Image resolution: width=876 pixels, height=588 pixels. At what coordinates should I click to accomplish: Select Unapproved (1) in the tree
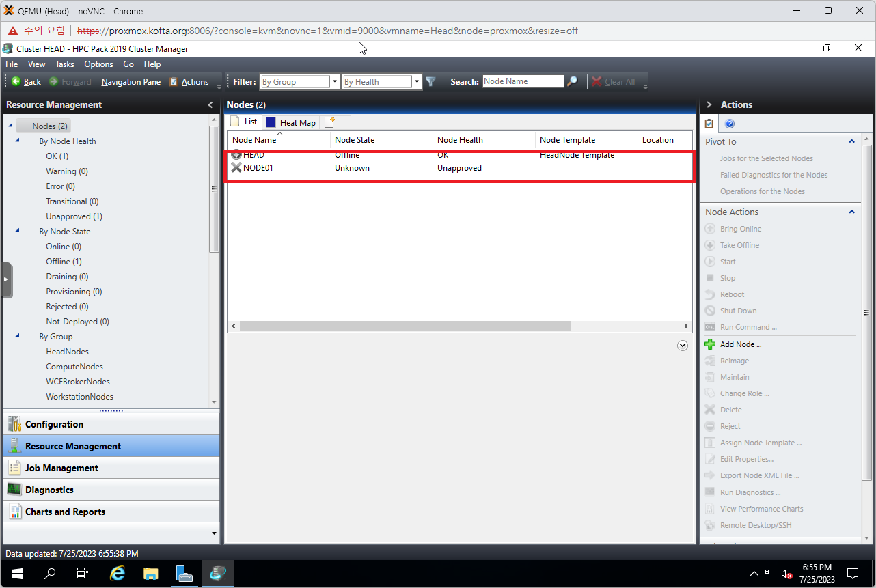(74, 216)
